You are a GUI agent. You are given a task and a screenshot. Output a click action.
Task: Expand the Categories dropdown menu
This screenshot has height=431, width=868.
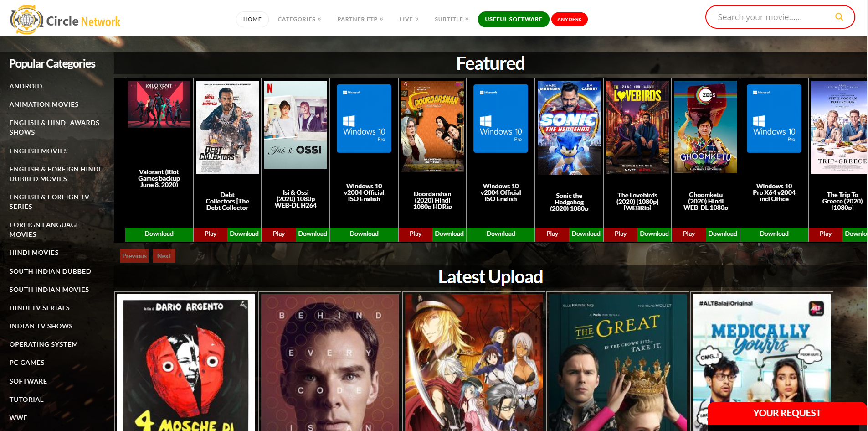pyautogui.click(x=299, y=19)
